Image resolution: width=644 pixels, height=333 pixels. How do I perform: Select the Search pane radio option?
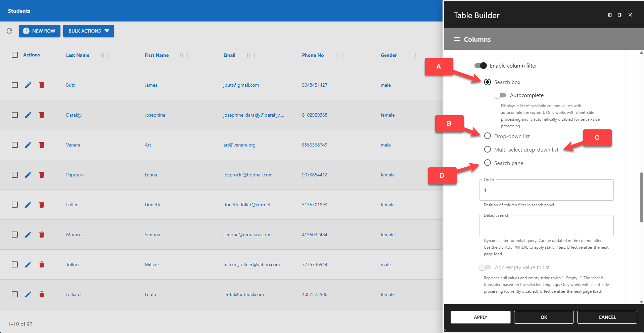(x=488, y=163)
